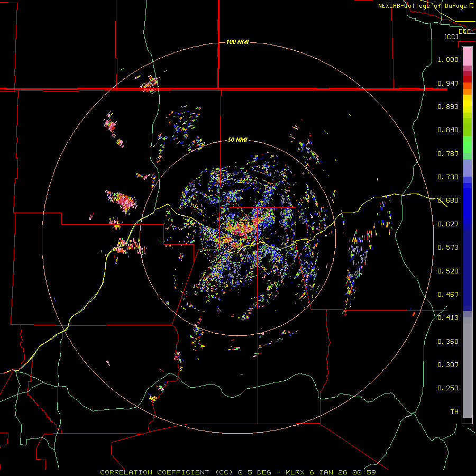476x476 pixels.
Task: Click the KLRX station identifier
Action: click(x=296, y=472)
